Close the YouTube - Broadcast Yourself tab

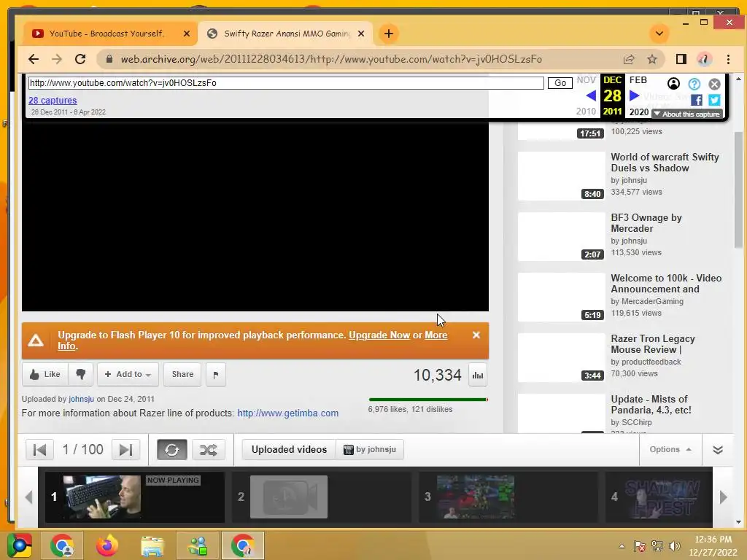(187, 34)
